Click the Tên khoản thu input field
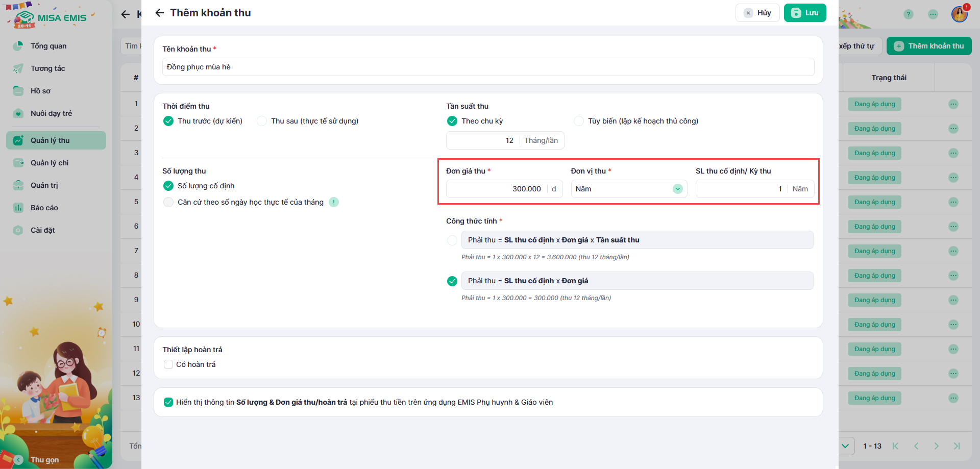The height and width of the screenshot is (469, 980). (488, 67)
